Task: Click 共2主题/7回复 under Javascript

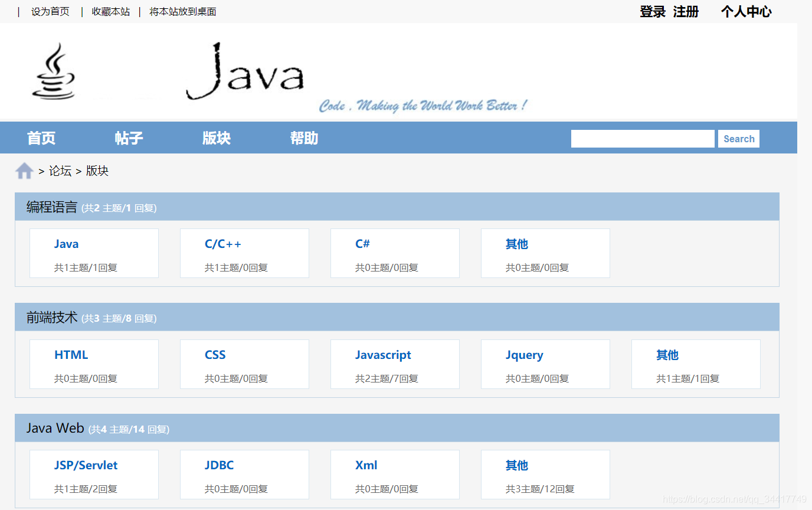Action: (x=387, y=378)
